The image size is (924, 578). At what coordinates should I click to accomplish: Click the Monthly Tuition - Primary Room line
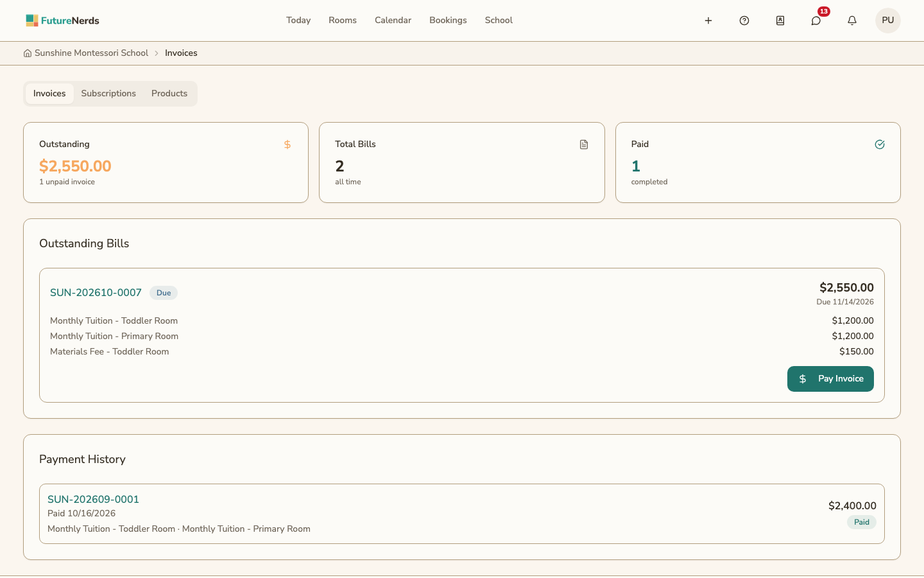click(x=114, y=337)
